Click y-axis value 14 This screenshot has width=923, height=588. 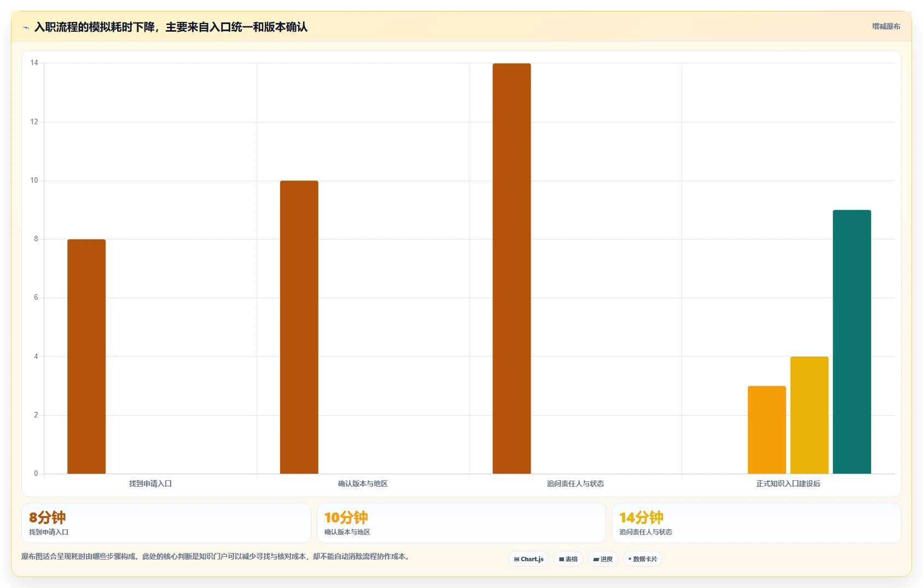click(34, 63)
